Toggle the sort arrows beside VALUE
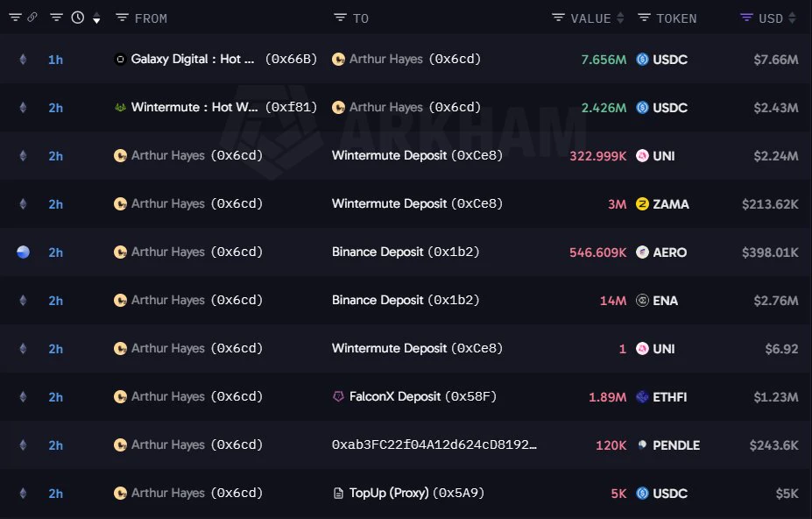 (x=620, y=18)
